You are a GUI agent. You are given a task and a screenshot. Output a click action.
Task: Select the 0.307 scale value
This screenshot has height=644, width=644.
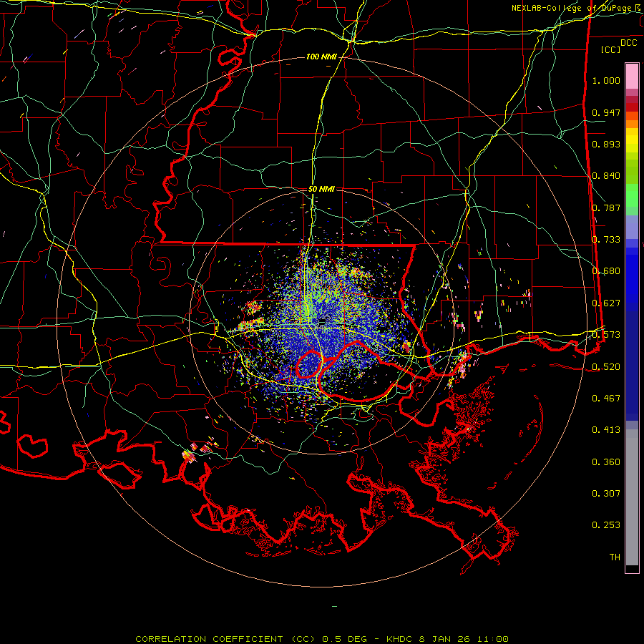[606, 494]
